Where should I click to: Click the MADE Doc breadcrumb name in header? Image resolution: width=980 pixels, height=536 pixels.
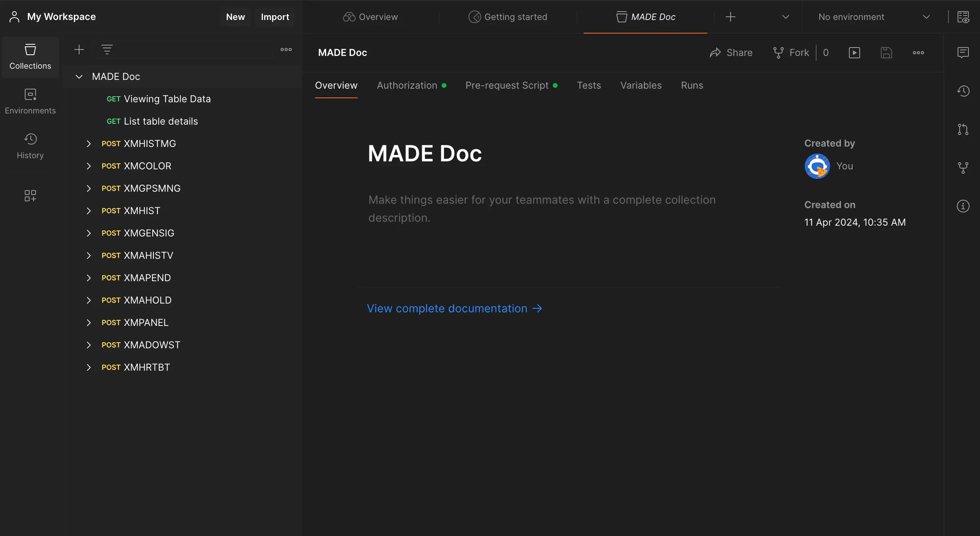click(x=343, y=53)
